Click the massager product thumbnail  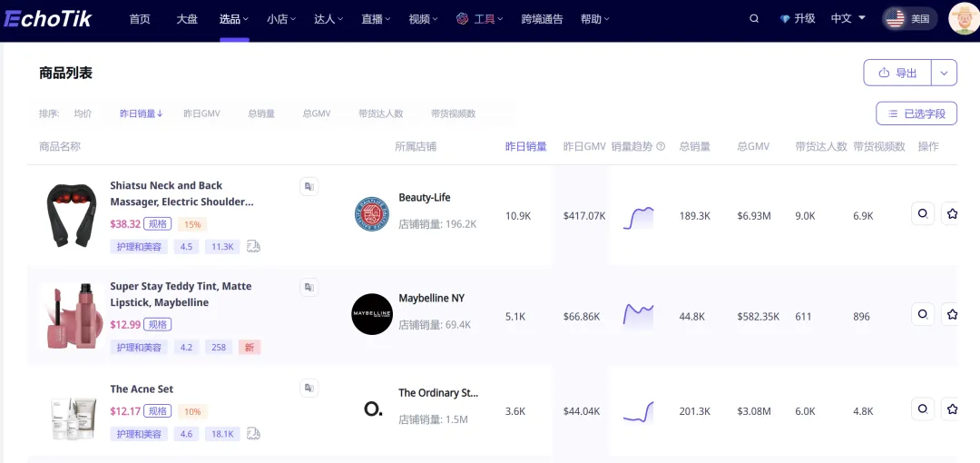click(72, 214)
